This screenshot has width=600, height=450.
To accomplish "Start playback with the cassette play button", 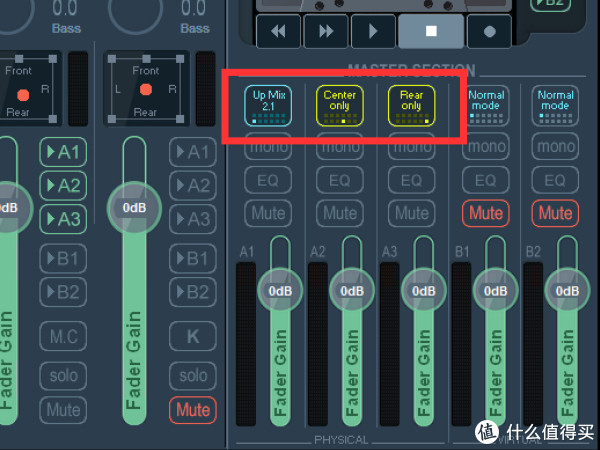I will pos(374,31).
